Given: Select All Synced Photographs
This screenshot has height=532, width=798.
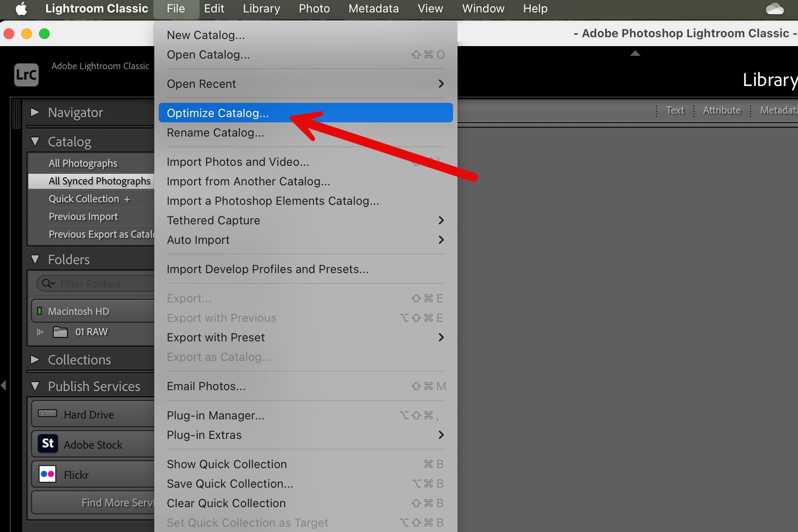Looking at the screenshot, I should pyautogui.click(x=91, y=181).
